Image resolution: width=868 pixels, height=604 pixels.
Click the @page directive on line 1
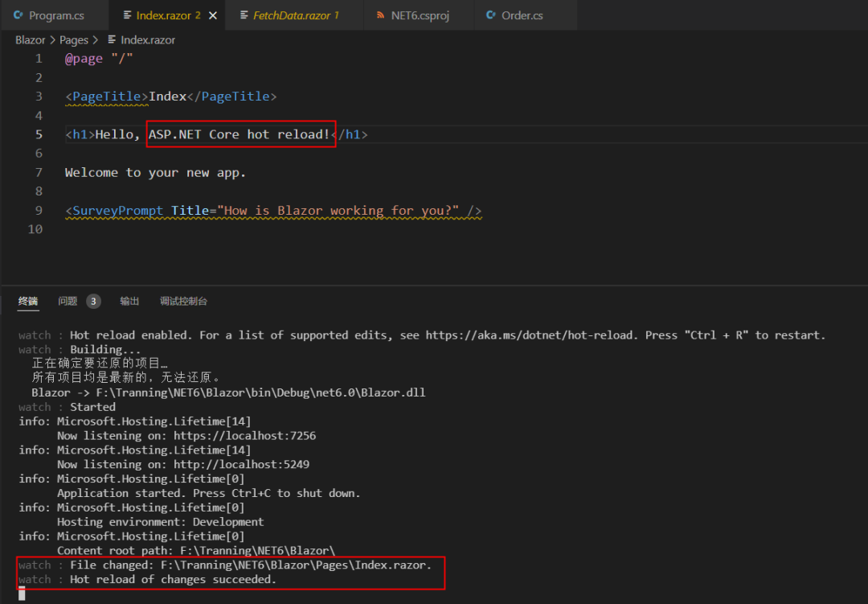84,58
